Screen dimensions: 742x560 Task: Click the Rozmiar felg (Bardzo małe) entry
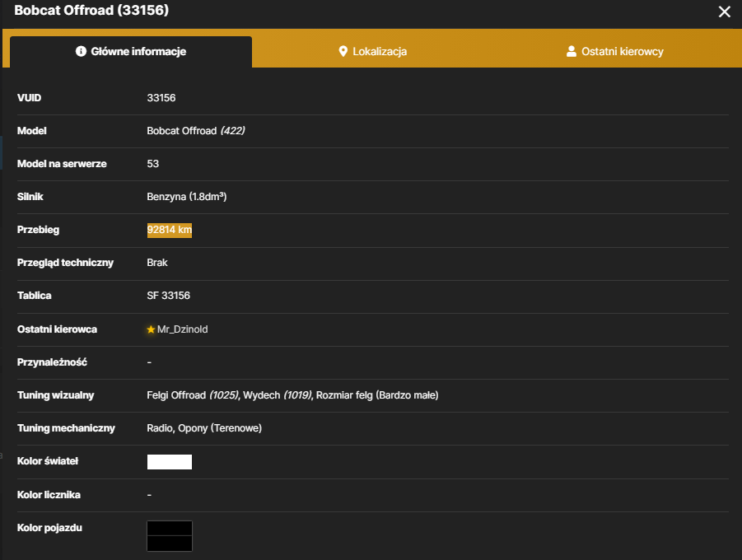[377, 395]
